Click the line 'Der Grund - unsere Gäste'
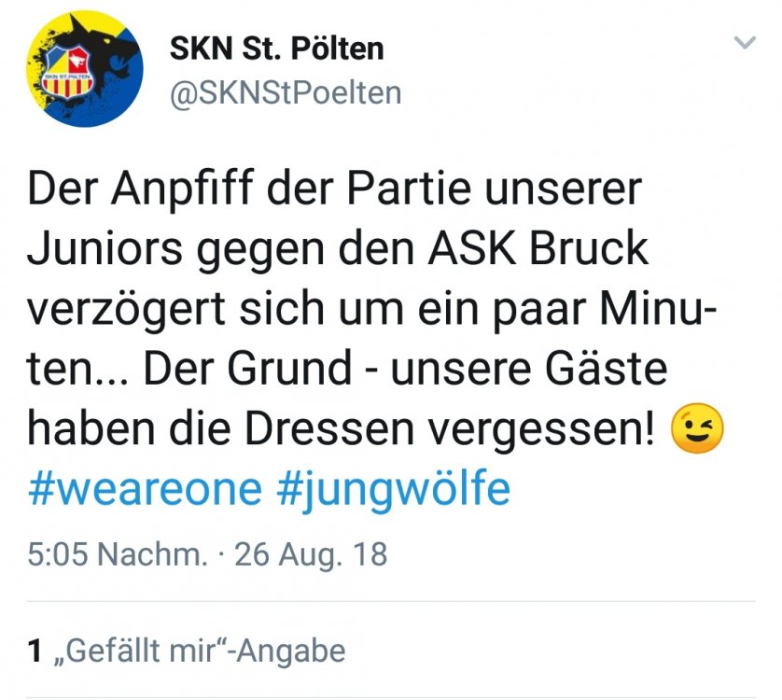 click(405, 369)
